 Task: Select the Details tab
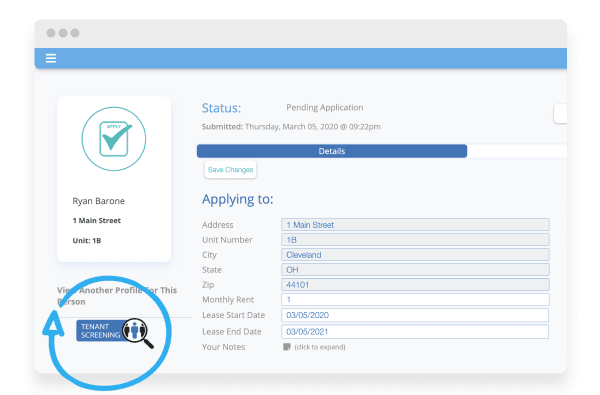332,151
